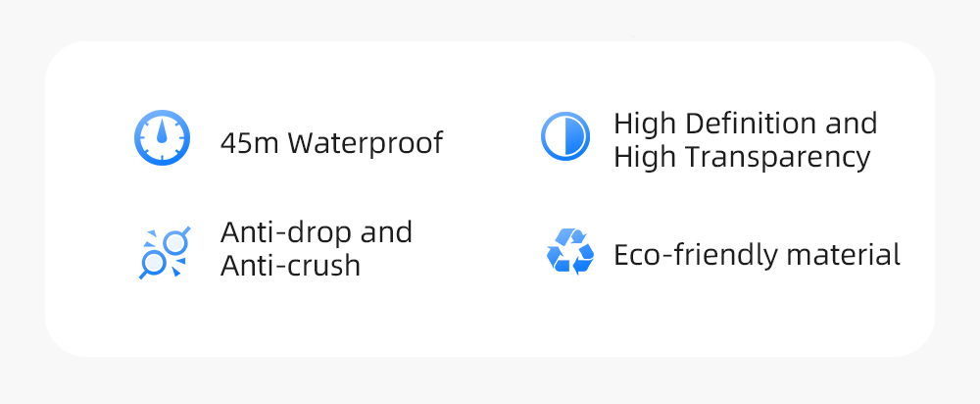Click the needle inside the gauge icon

coord(162,134)
